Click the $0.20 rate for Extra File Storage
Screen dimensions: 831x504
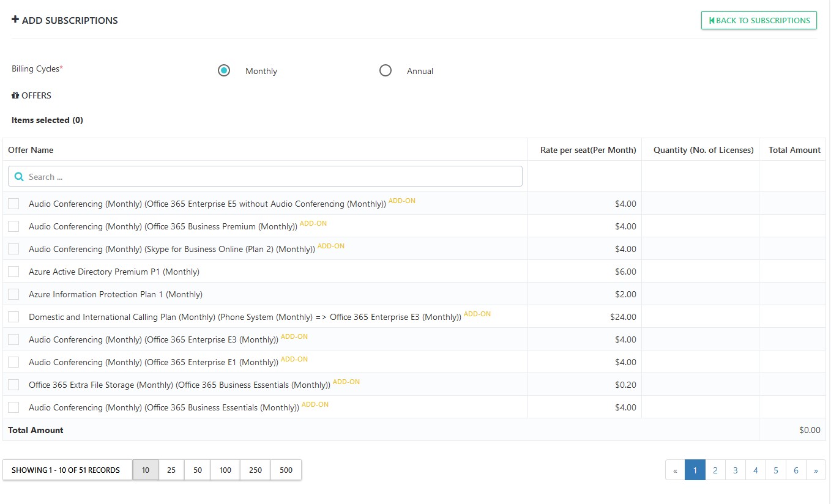click(625, 385)
